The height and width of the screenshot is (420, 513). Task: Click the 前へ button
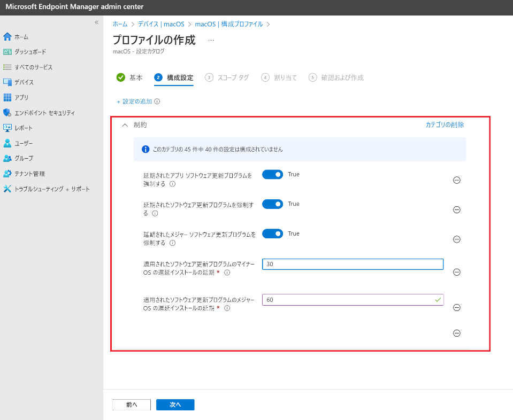tap(132, 405)
